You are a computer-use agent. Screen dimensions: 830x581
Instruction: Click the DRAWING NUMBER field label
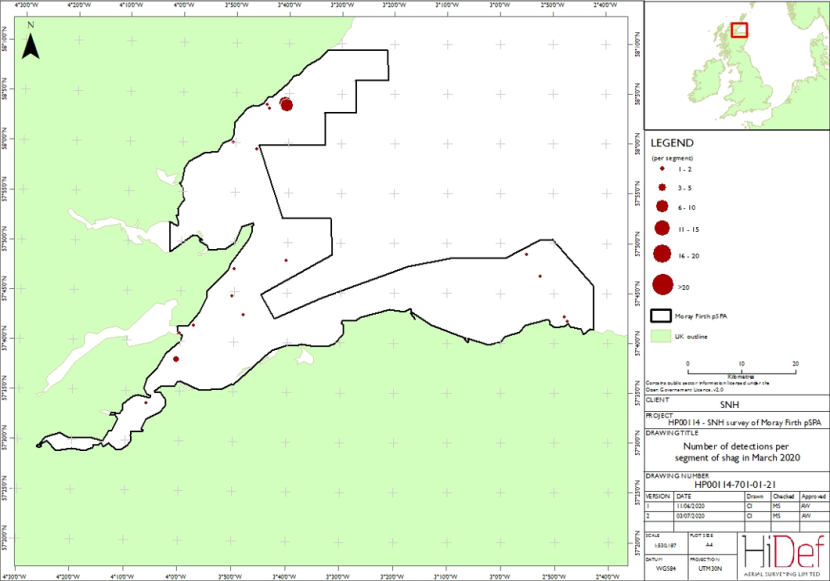pyautogui.click(x=677, y=476)
